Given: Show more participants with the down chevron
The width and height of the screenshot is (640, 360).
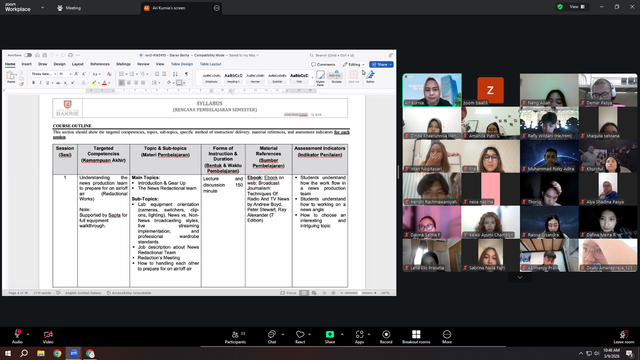Looking at the screenshot, I should pos(520,278).
